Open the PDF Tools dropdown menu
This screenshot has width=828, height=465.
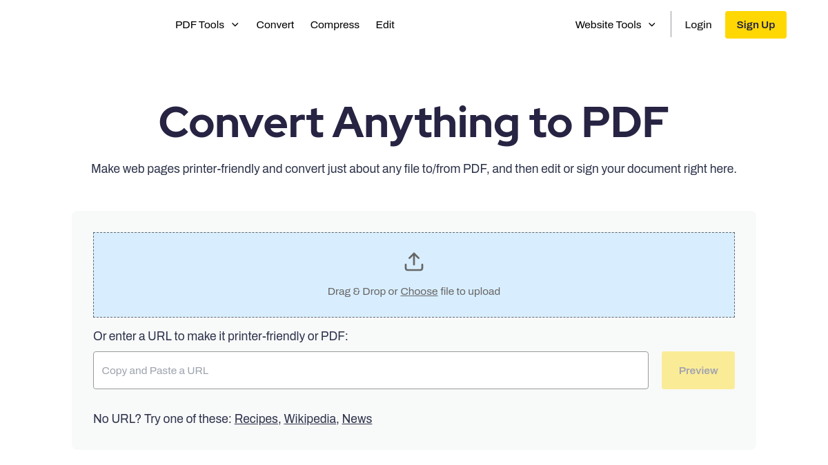[207, 25]
